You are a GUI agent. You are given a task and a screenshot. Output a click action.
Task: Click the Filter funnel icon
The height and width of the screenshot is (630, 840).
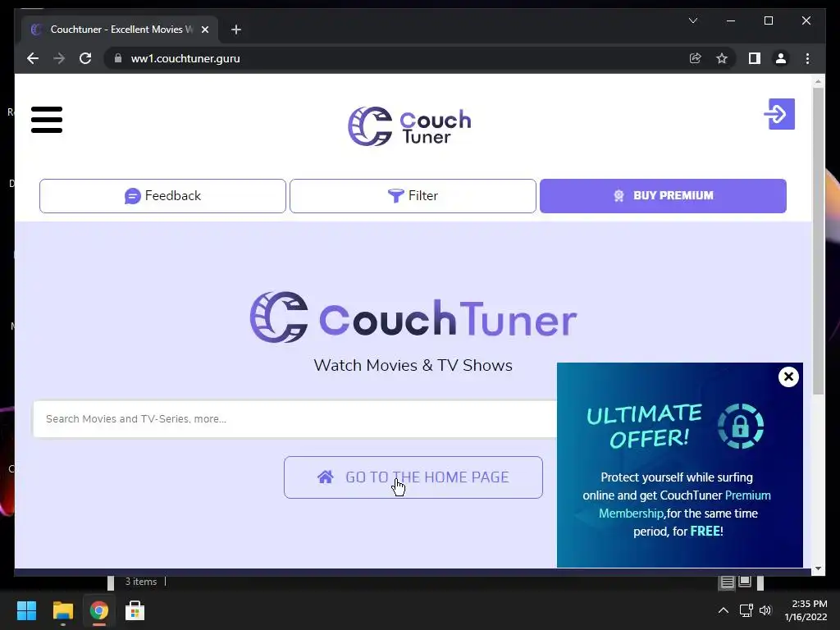[396, 196]
